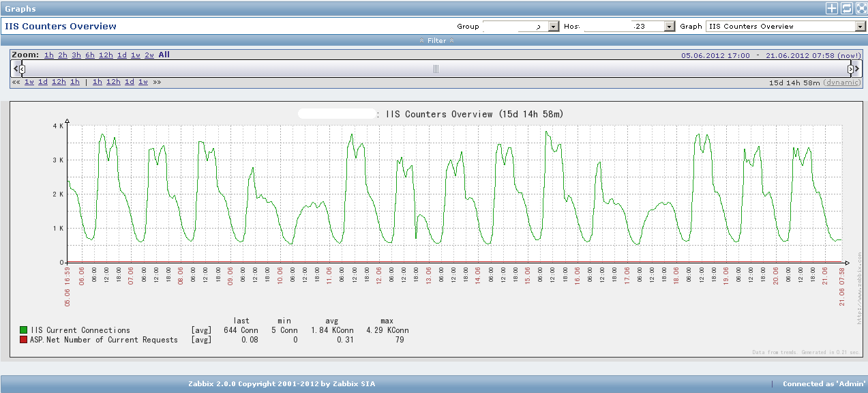The height and width of the screenshot is (393, 868).
Task: Select the All zoom option
Action: 164,55
